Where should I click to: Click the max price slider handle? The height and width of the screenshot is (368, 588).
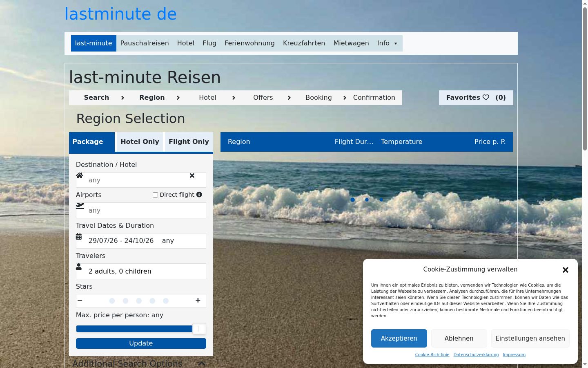coord(199,329)
